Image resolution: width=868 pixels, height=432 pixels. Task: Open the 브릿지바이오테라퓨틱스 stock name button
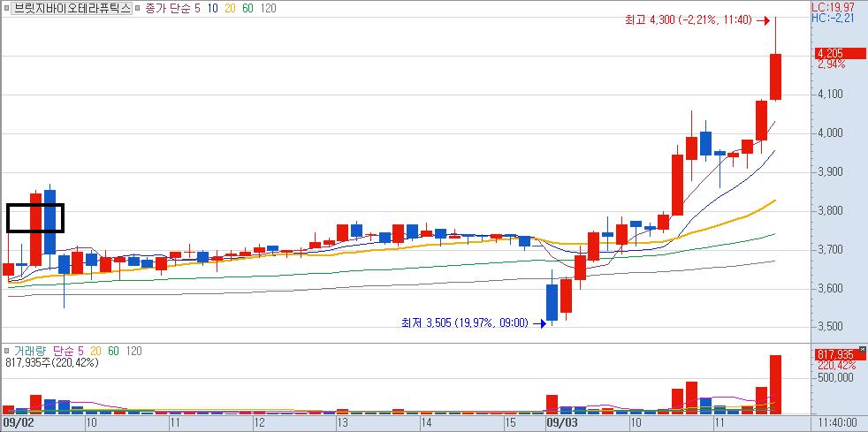(71, 8)
